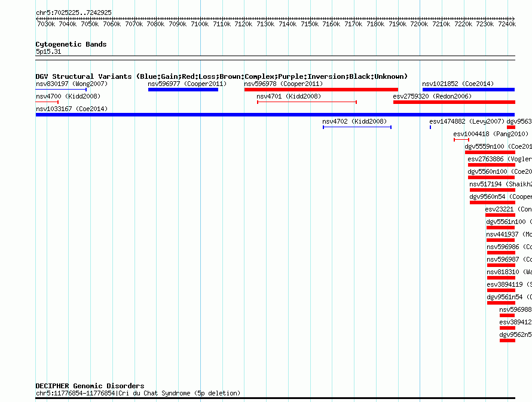Image resolution: width=532 pixels, height=402 pixels.
Task: Click the black DECIPHER disorder bar
Action: pos(275,398)
